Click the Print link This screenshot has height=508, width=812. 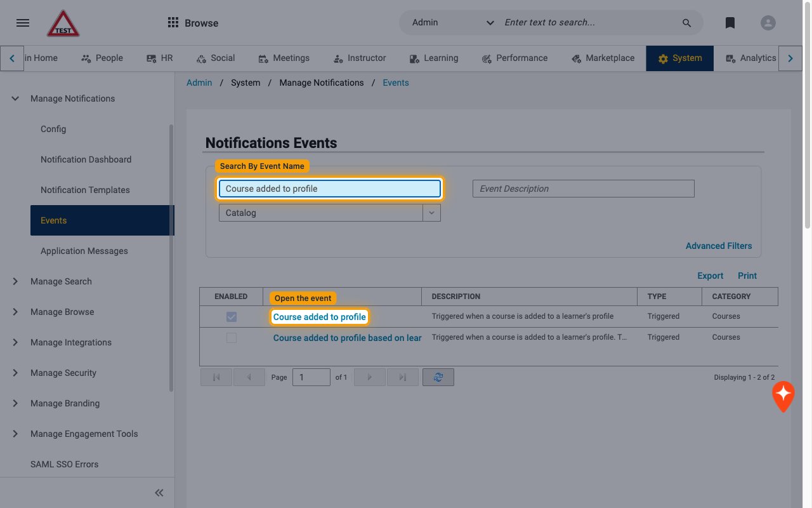[747, 276]
